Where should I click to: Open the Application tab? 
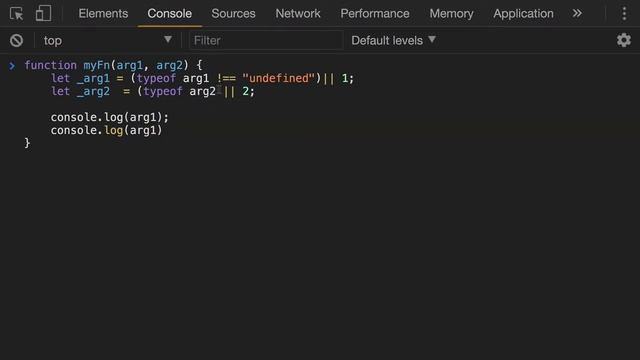[x=523, y=13]
